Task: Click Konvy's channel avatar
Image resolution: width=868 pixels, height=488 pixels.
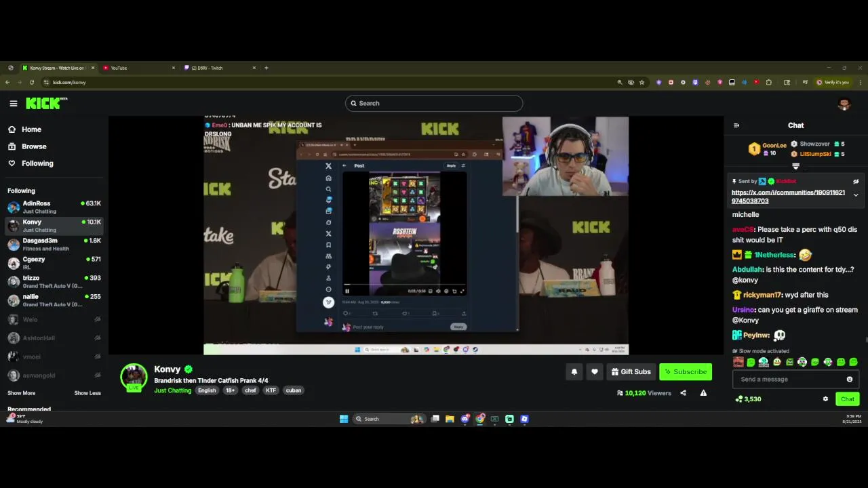Action: pyautogui.click(x=134, y=378)
